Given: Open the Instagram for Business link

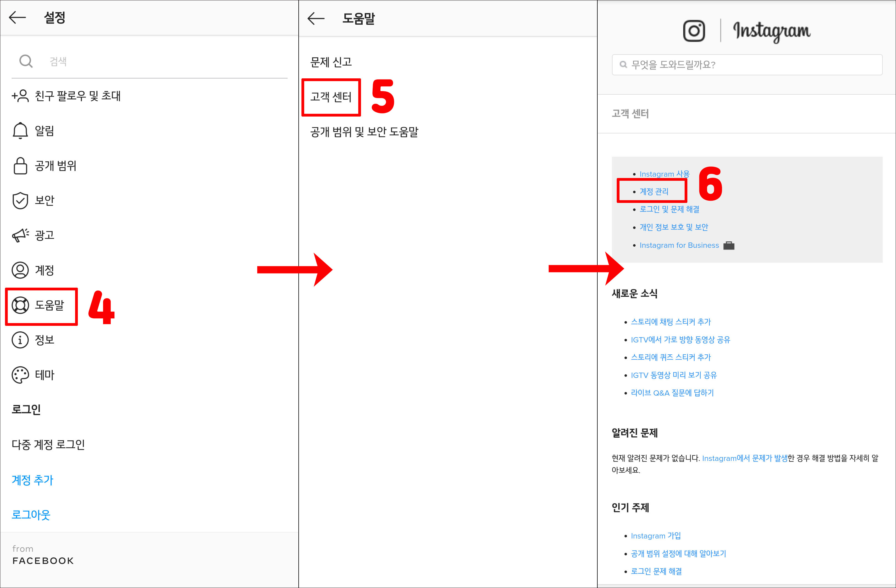Looking at the screenshot, I should point(679,245).
